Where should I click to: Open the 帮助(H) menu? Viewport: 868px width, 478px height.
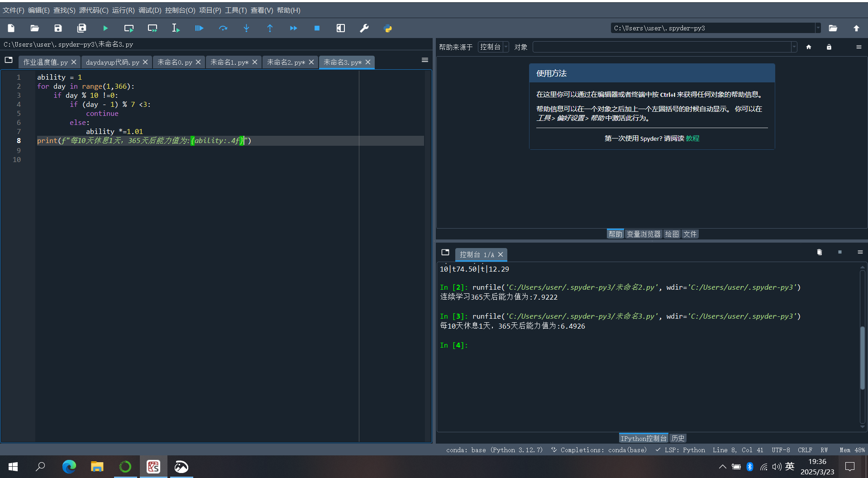point(288,10)
